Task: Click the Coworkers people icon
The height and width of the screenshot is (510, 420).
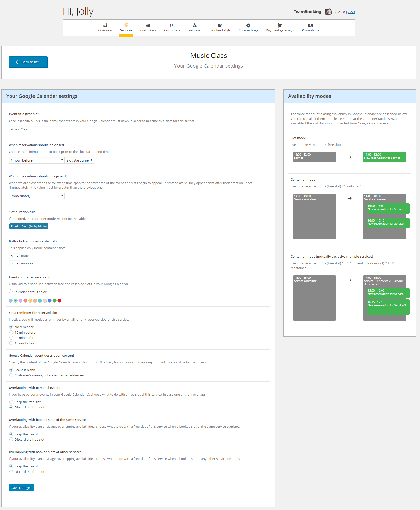Action: click(x=148, y=25)
